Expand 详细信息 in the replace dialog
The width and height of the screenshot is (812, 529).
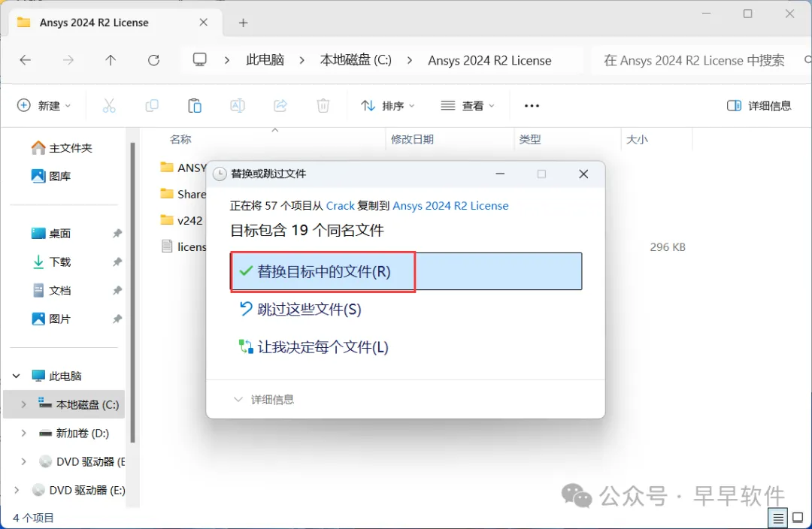coord(264,400)
